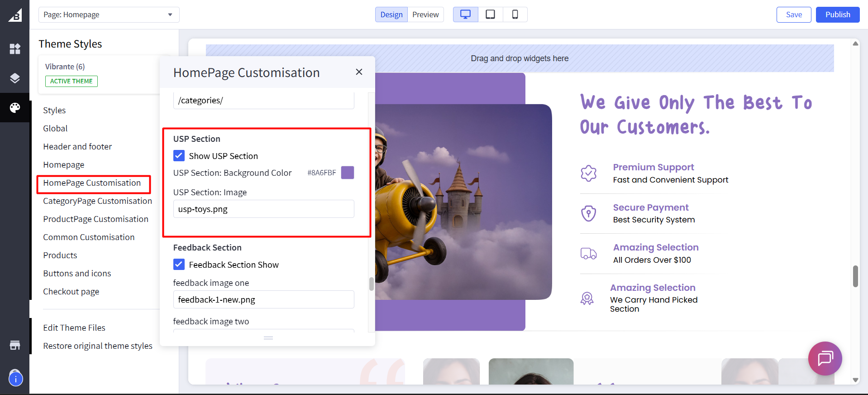Open Homepage settings
The width and height of the screenshot is (868, 395).
(64, 165)
